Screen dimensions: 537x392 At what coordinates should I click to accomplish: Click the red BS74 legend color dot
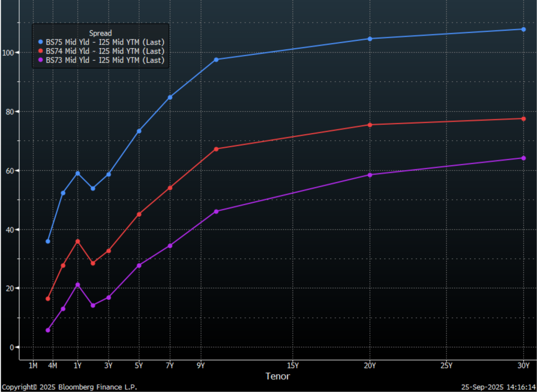pos(41,51)
